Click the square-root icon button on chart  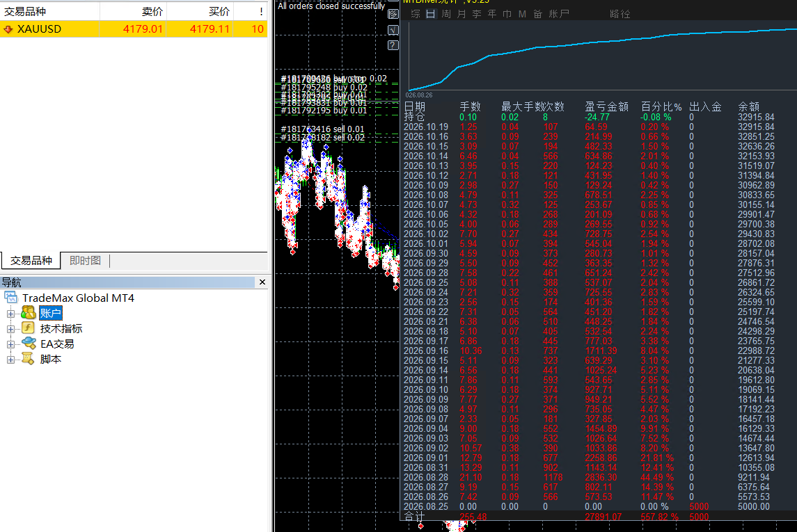tap(393, 30)
